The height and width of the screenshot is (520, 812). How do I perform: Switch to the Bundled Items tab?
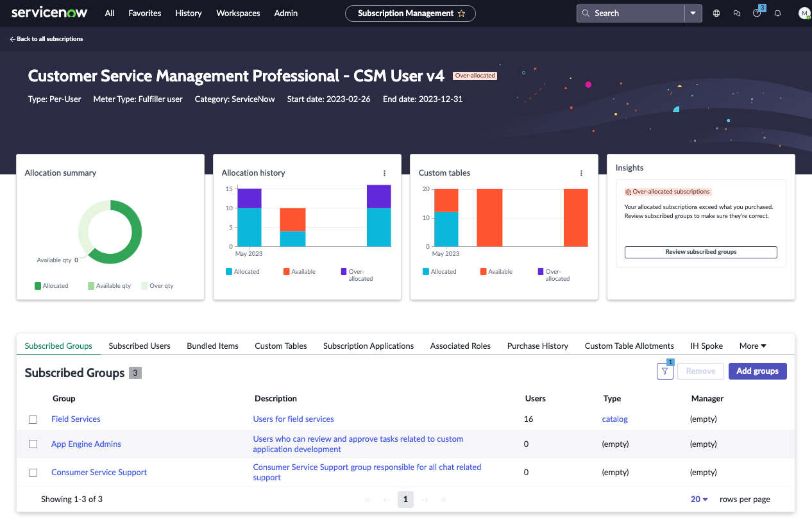point(212,346)
